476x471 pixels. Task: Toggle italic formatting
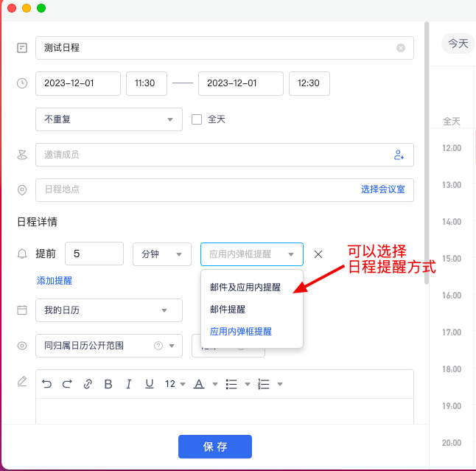click(x=129, y=384)
